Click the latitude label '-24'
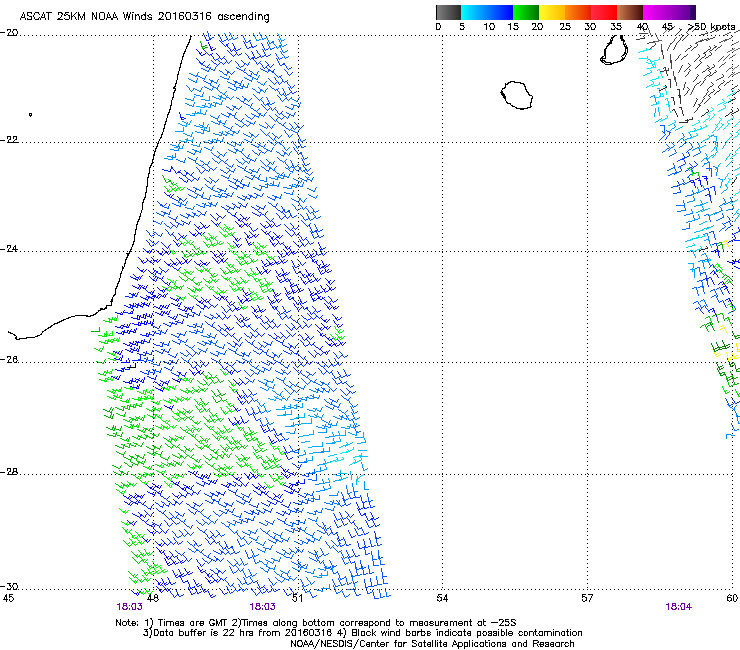Image resolution: width=740 pixels, height=650 pixels. click(x=9, y=249)
